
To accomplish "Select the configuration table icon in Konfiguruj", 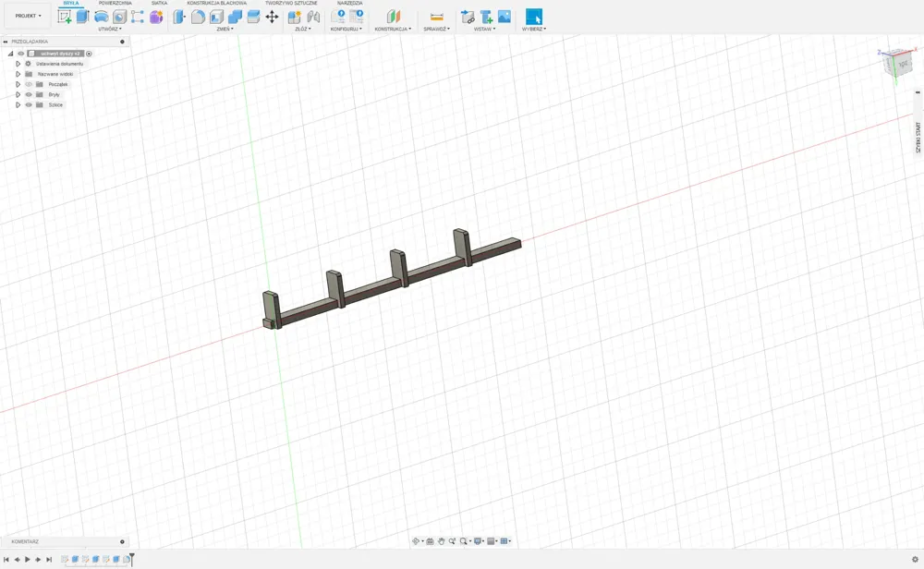I will coord(357,16).
